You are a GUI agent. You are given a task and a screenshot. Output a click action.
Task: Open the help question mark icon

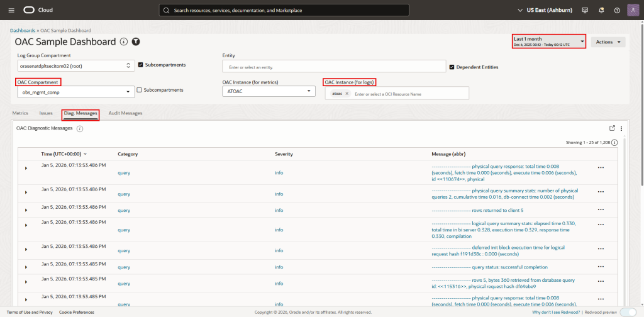click(x=616, y=10)
